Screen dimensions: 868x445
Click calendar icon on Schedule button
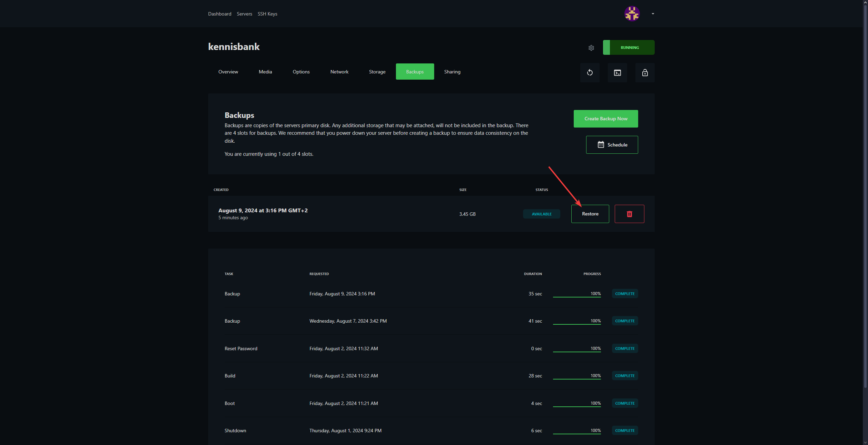click(x=601, y=145)
